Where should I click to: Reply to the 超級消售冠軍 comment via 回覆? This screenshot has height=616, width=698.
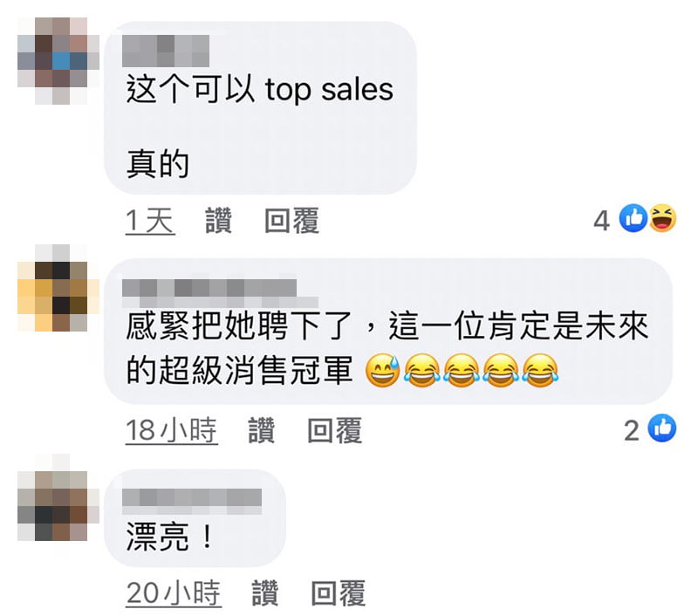point(334,430)
